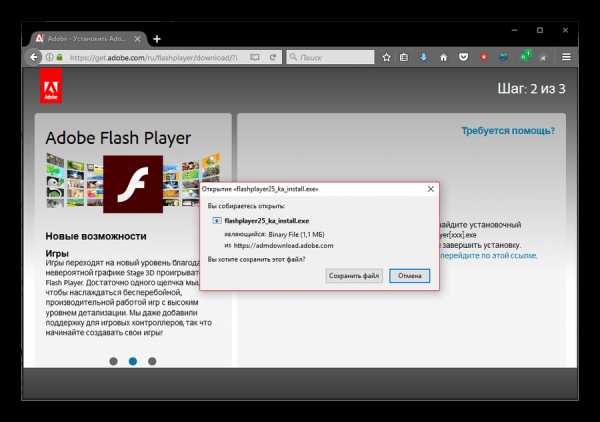Click the 'Игры' subheading

point(57,253)
